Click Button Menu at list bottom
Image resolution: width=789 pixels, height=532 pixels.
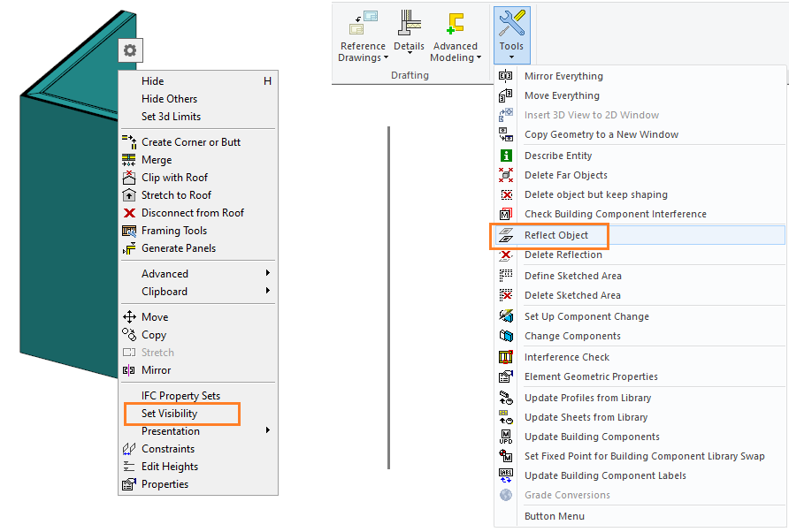click(554, 516)
